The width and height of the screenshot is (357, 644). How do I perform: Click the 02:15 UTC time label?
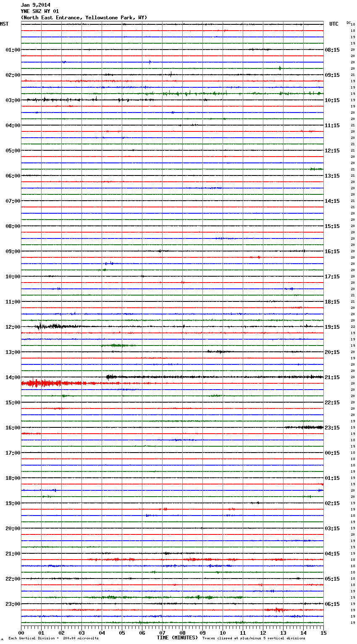(x=332, y=503)
